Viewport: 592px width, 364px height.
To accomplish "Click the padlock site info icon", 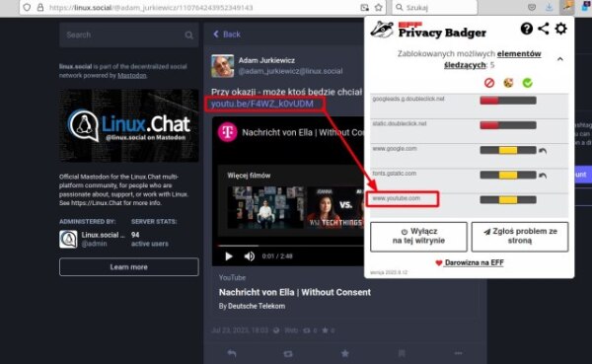I will pos(40,8).
